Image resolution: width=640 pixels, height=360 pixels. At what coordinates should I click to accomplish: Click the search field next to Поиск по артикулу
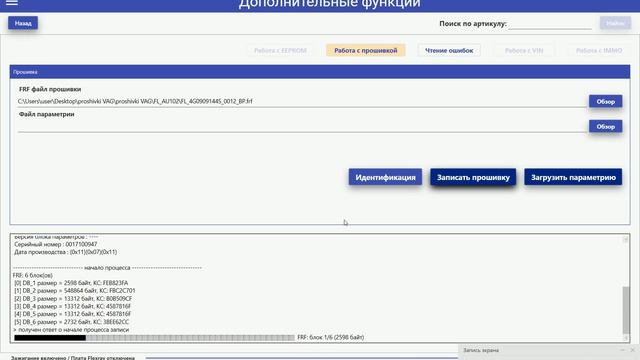point(550,24)
